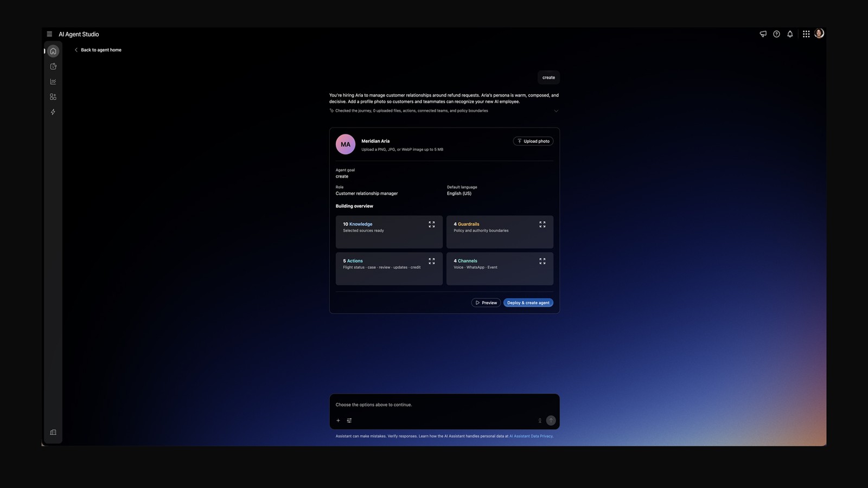This screenshot has width=868, height=488.
Task: Click the chat message input field
Action: (444, 404)
